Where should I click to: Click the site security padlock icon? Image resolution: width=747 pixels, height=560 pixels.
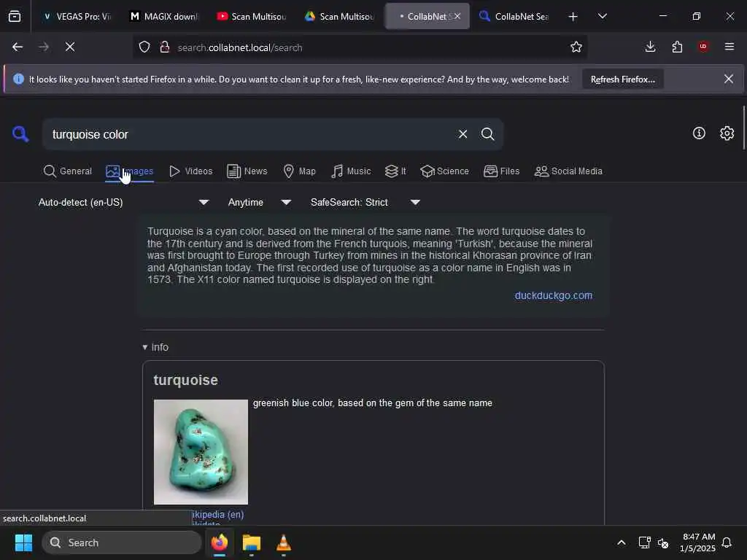[165, 47]
